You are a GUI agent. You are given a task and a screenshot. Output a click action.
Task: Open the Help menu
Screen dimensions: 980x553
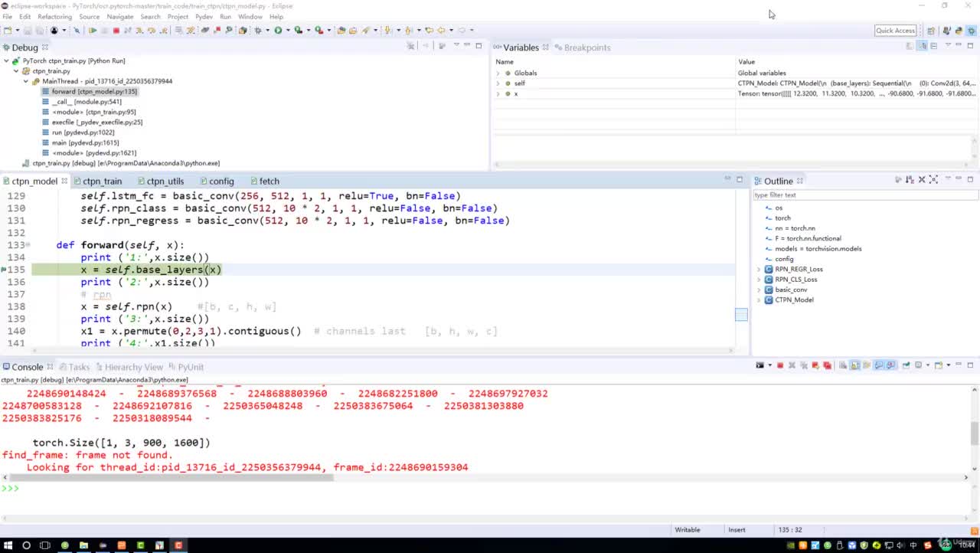click(276, 16)
